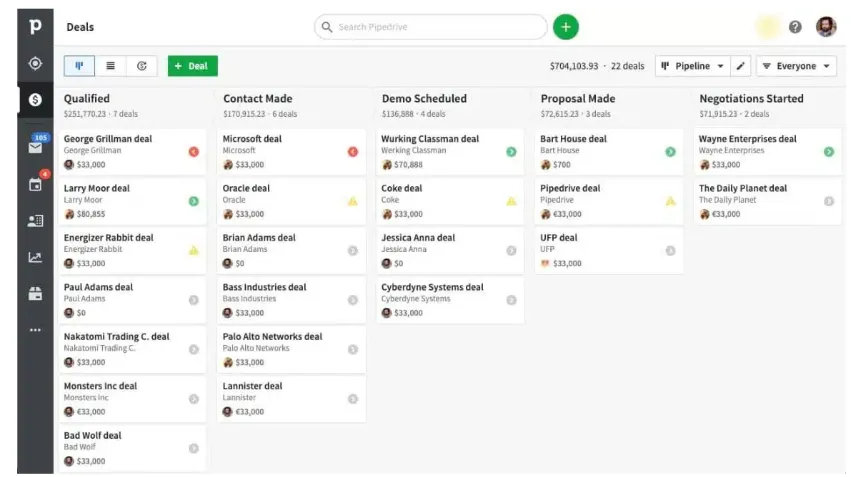Open the Lannister deal title
Image resolution: width=851 pixels, height=477 pixels.
(252, 385)
